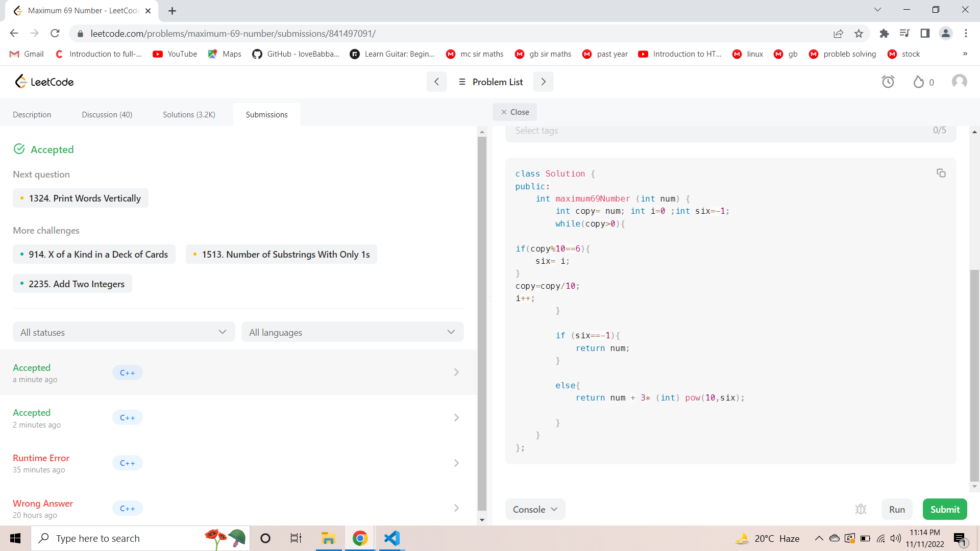
Task: Click the green Submit button
Action: click(x=945, y=509)
